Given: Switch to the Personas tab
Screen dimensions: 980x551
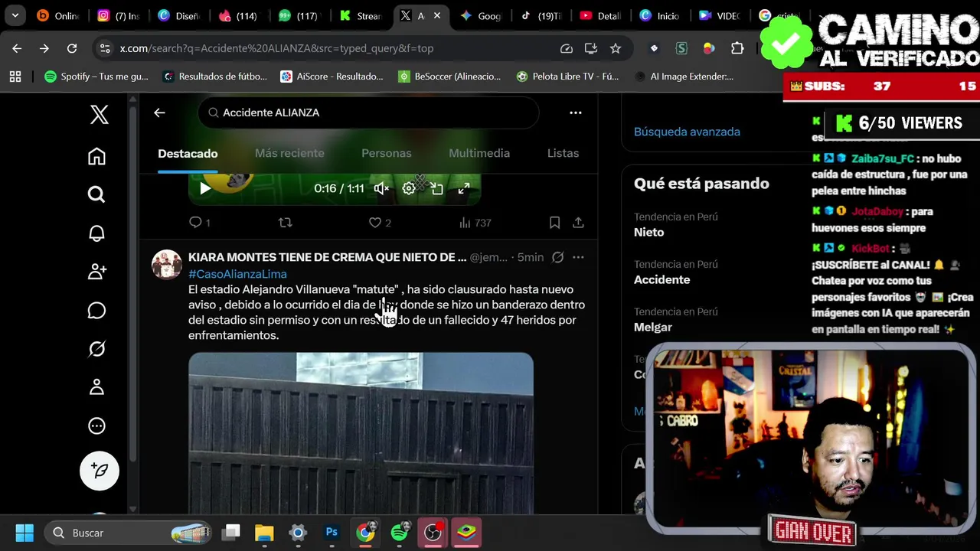Looking at the screenshot, I should (x=387, y=153).
